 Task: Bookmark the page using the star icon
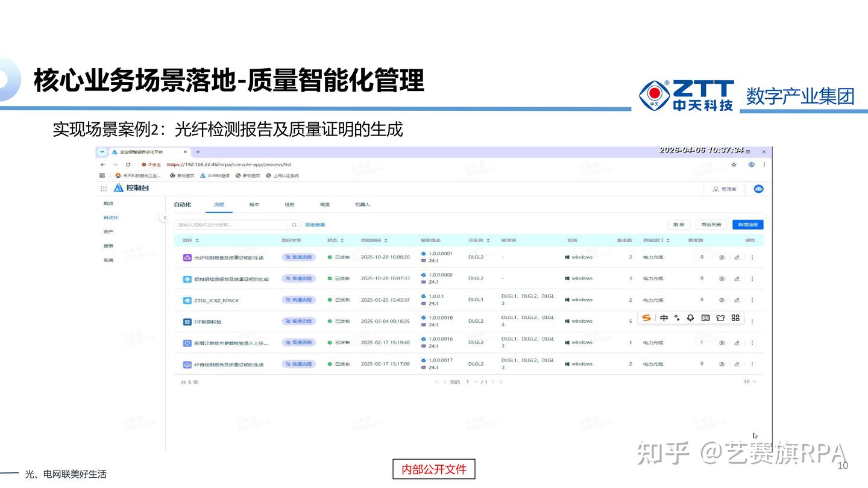(x=734, y=164)
